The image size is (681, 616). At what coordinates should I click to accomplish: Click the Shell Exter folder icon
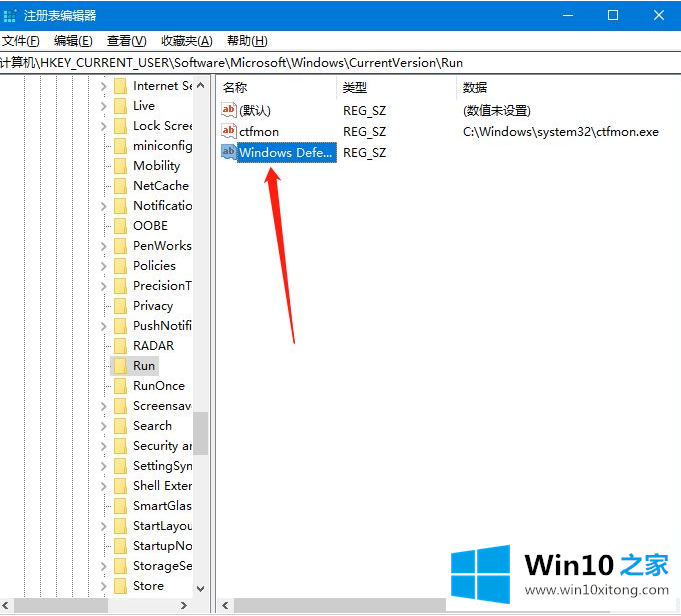pos(120,486)
